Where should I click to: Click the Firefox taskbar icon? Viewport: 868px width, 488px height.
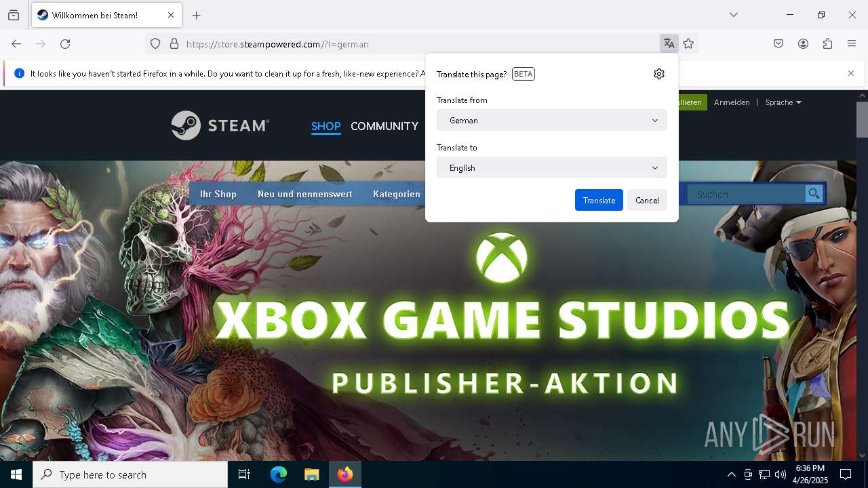345,474
